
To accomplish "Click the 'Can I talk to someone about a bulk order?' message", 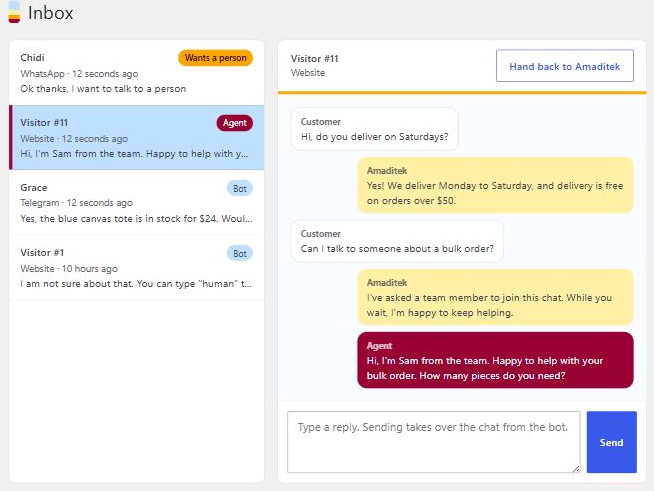I will (397, 241).
